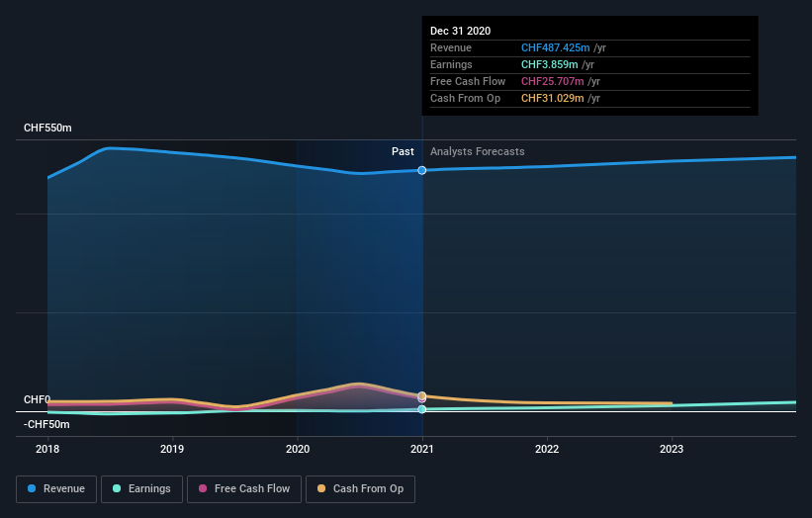
Task: Toggle the Cash From Op legend series
Action: click(x=360, y=489)
